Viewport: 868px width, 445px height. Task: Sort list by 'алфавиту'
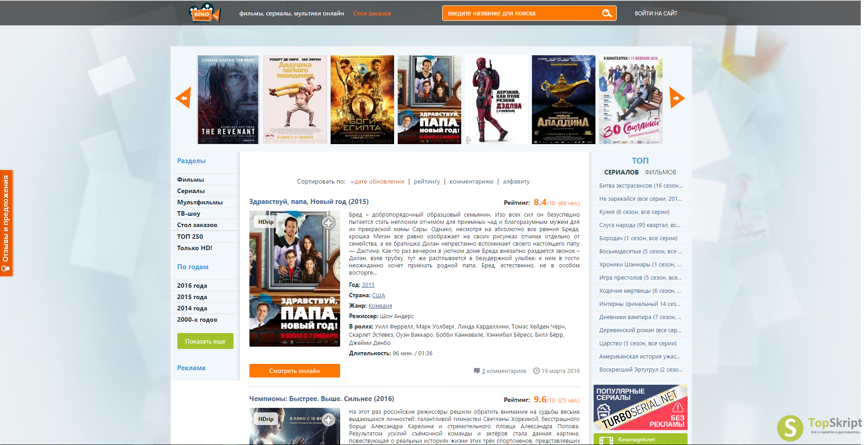click(516, 181)
